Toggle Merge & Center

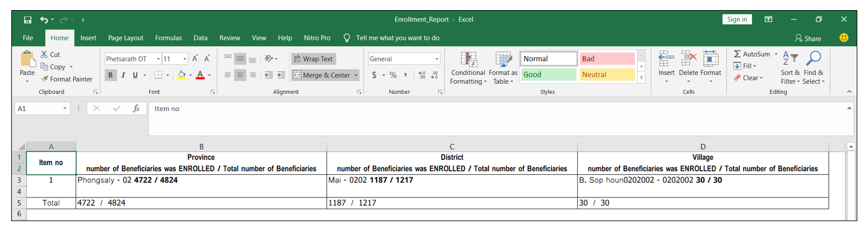point(322,75)
